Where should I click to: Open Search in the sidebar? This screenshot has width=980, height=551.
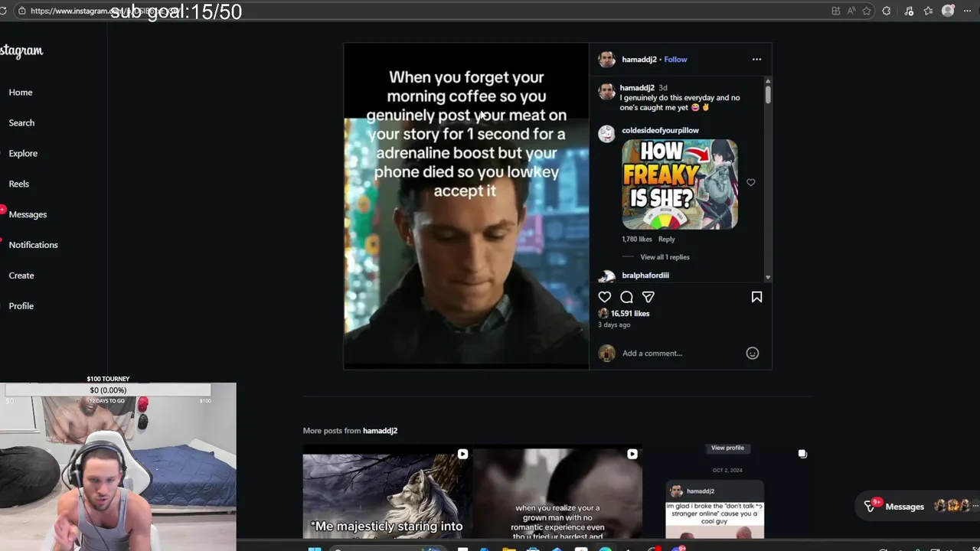coord(21,122)
